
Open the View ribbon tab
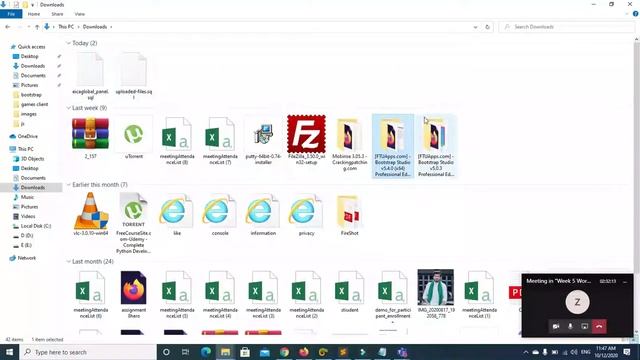tap(80, 14)
